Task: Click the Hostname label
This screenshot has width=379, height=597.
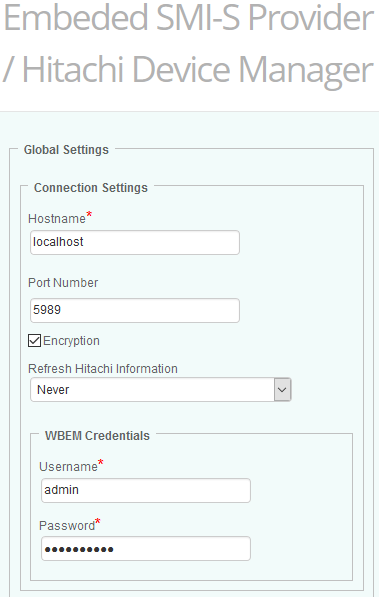Action: [57, 219]
